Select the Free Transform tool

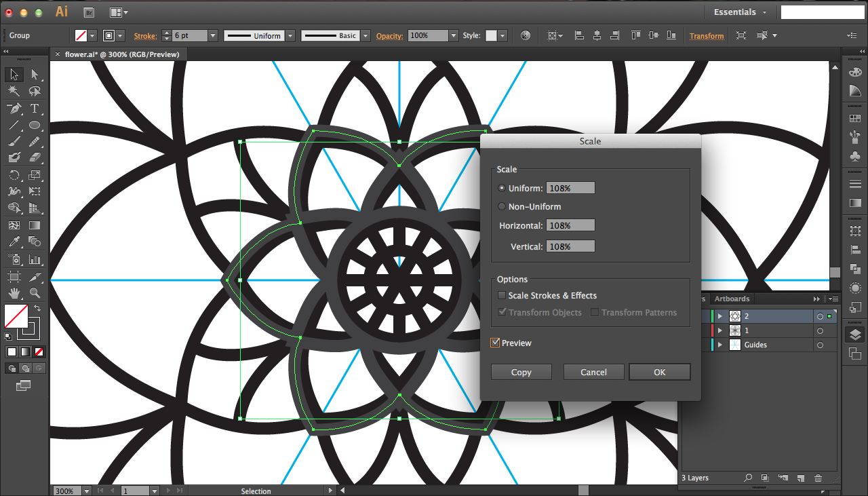[x=35, y=192]
